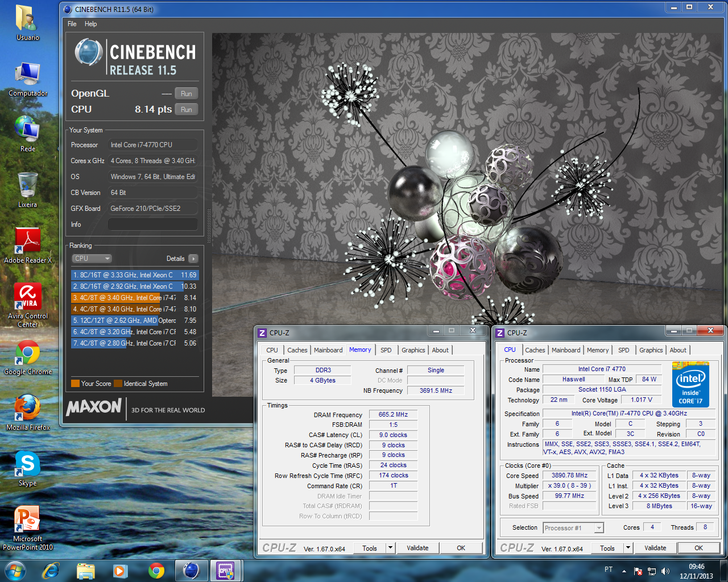Open Tools dropdown arrow in Memory CPU-Z window

pyautogui.click(x=390, y=548)
